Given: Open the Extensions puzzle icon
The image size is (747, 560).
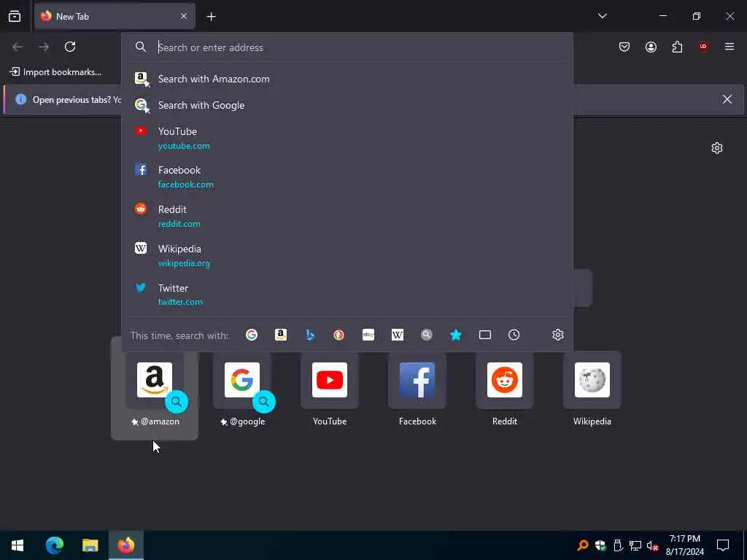Looking at the screenshot, I should coord(677,47).
